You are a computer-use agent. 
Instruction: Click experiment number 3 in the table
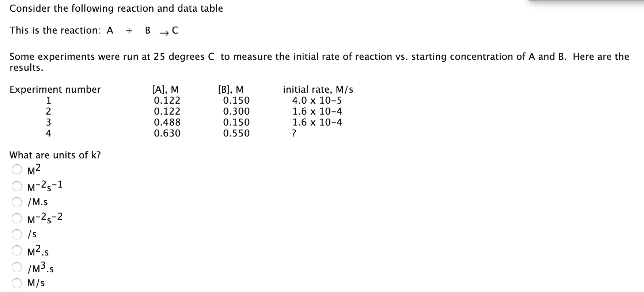coord(49,122)
